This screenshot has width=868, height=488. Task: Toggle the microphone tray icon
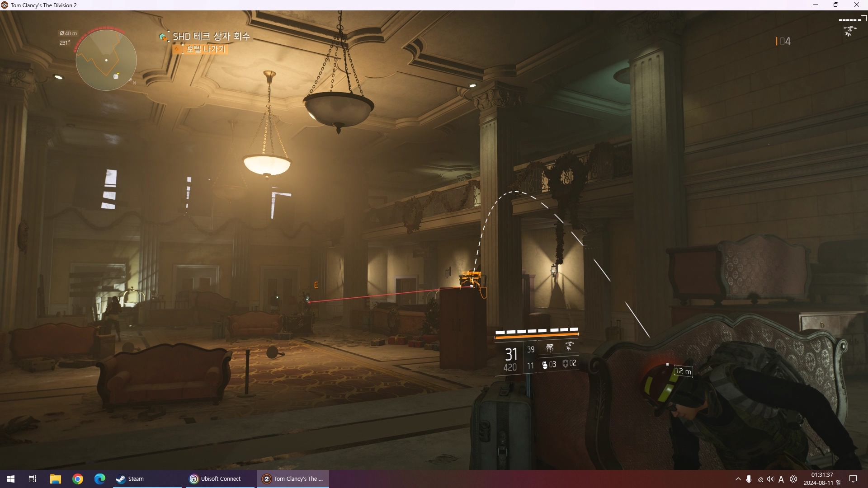749,479
